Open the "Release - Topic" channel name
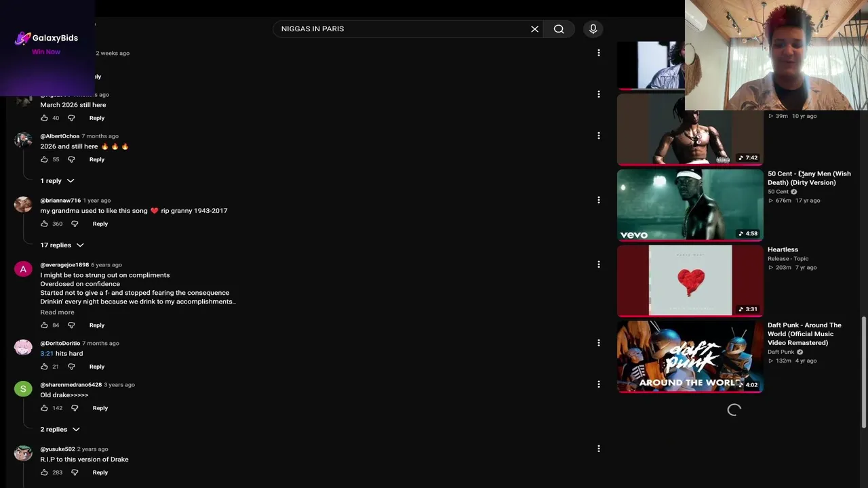The image size is (868, 488). click(x=788, y=259)
